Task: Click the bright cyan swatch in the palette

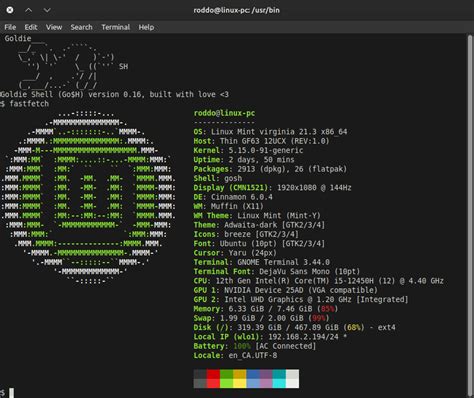Action: tap(279, 383)
